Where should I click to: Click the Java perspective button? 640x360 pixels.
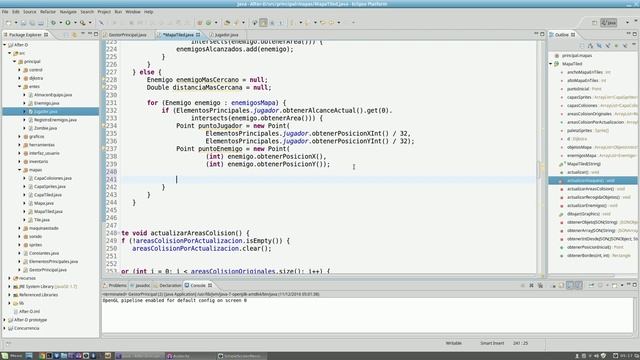click(x=609, y=23)
